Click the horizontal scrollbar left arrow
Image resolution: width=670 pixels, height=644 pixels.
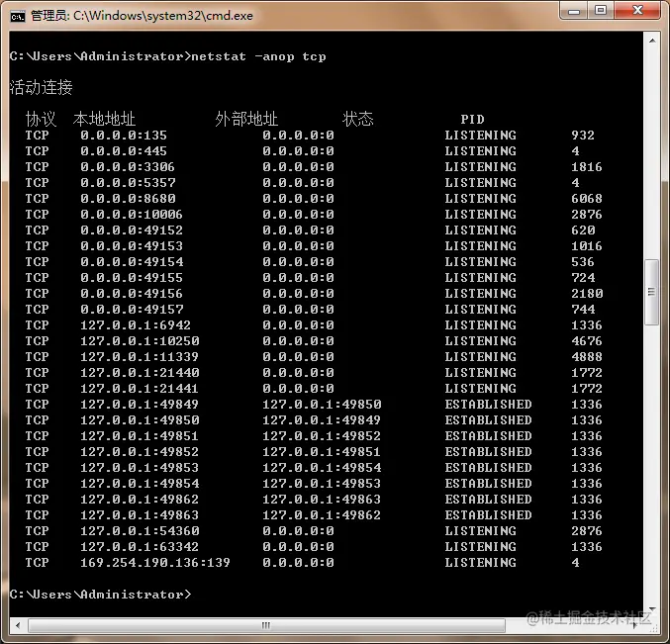point(18,625)
